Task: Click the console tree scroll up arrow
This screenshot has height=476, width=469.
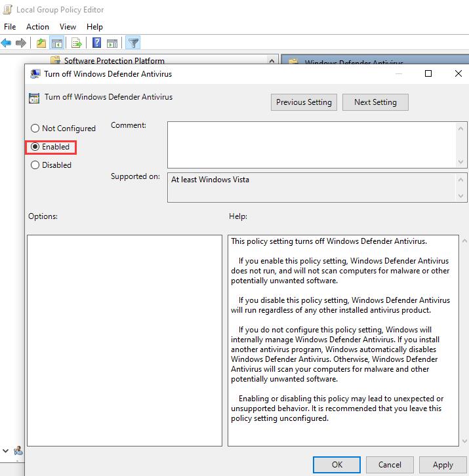Action: (x=272, y=61)
